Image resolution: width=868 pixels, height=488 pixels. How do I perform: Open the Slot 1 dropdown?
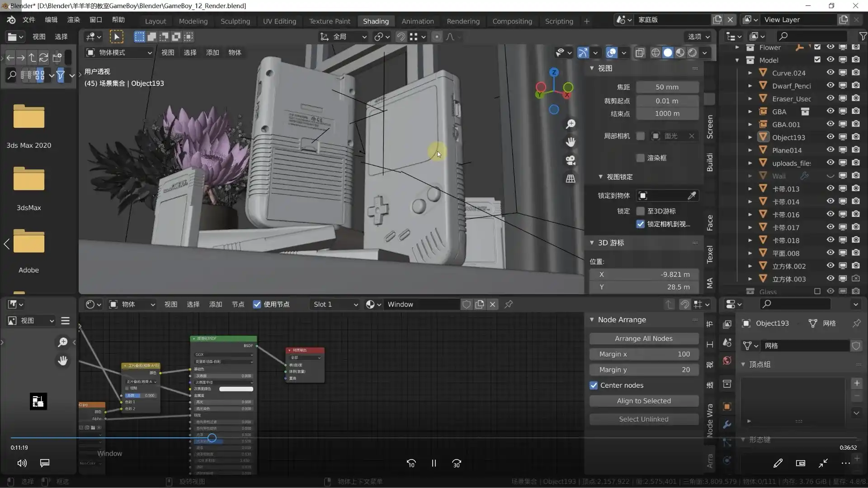[335, 304]
